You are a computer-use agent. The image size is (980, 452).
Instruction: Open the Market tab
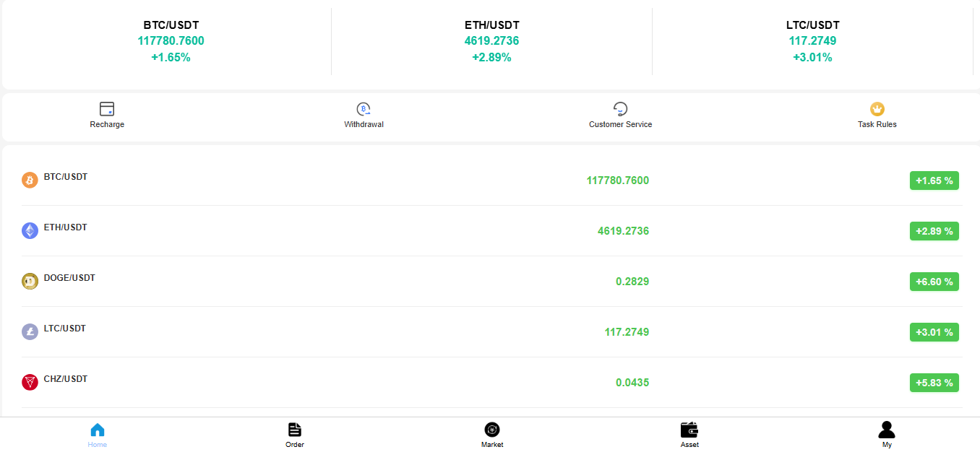pos(492,434)
